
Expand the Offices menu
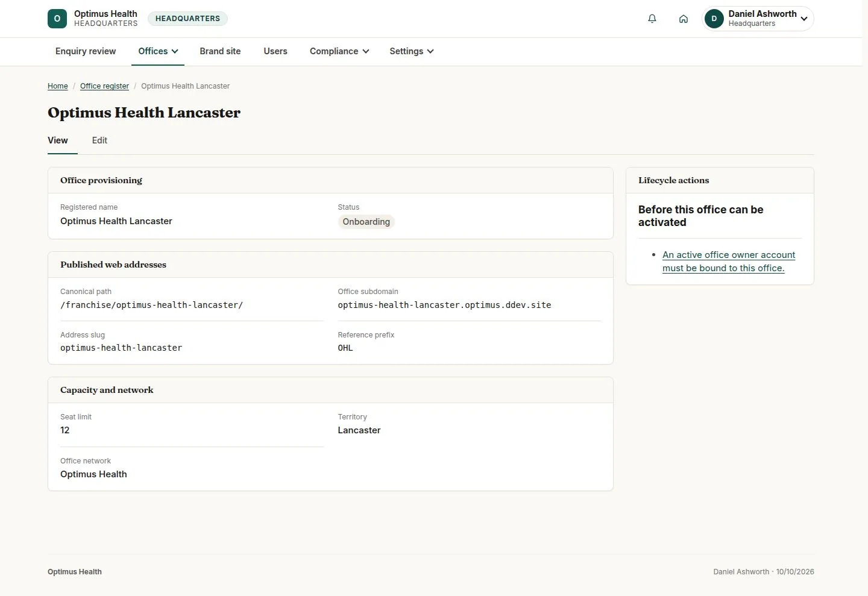[x=158, y=51]
